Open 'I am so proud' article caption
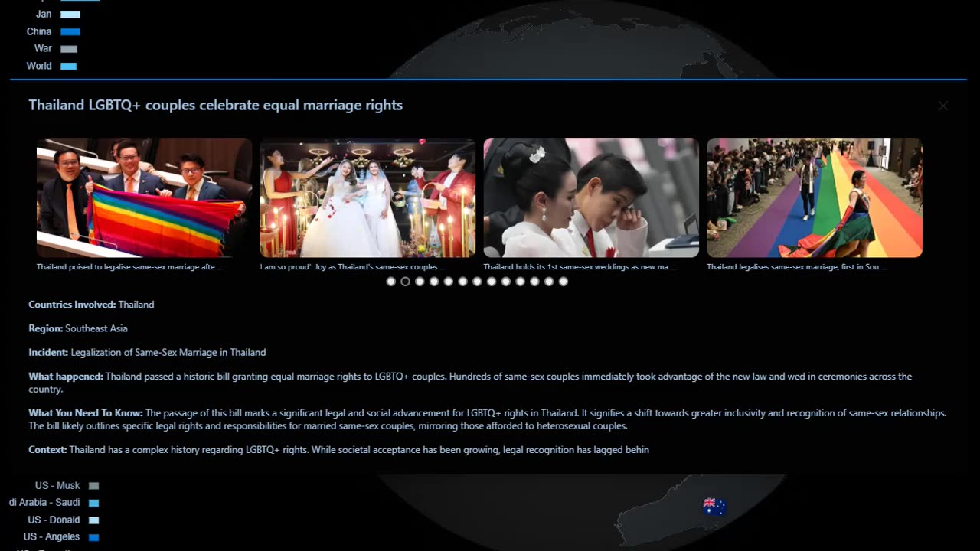This screenshot has height=551, width=980. 353,267
